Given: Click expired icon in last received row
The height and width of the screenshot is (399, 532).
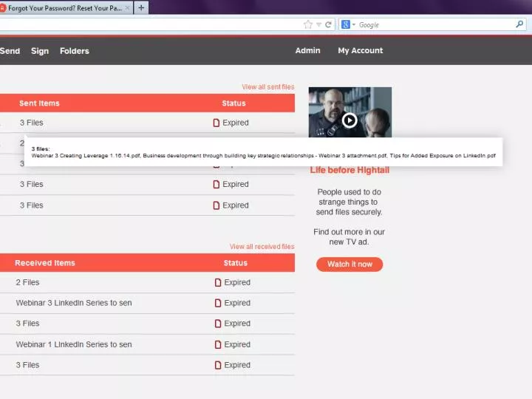Looking at the screenshot, I should point(218,365).
